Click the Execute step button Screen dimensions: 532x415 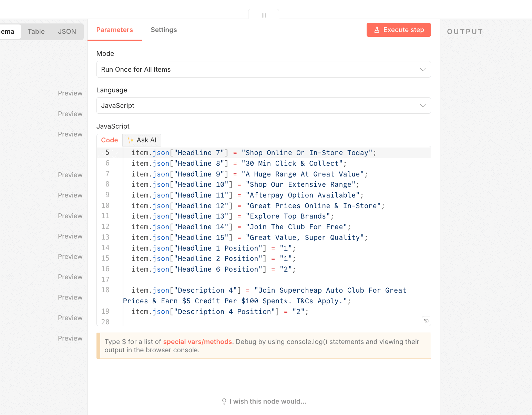[x=398, y=30]
